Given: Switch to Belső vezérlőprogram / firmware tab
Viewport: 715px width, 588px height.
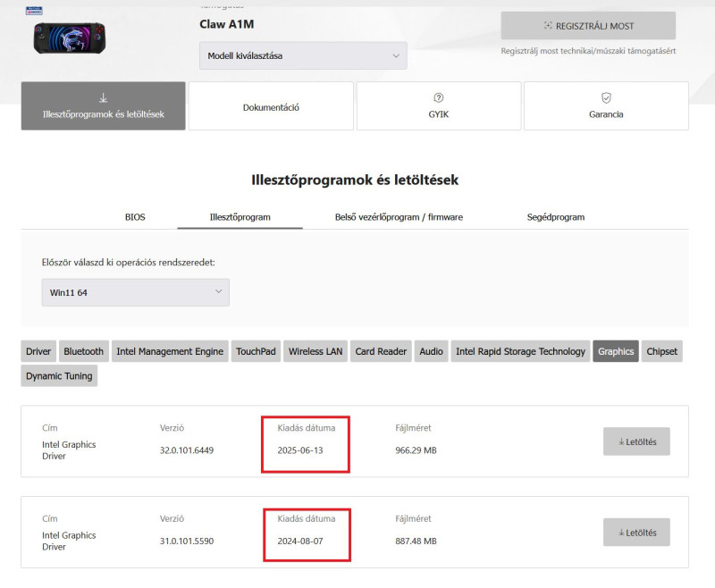Looking at the screenshot, I should 399,217.
